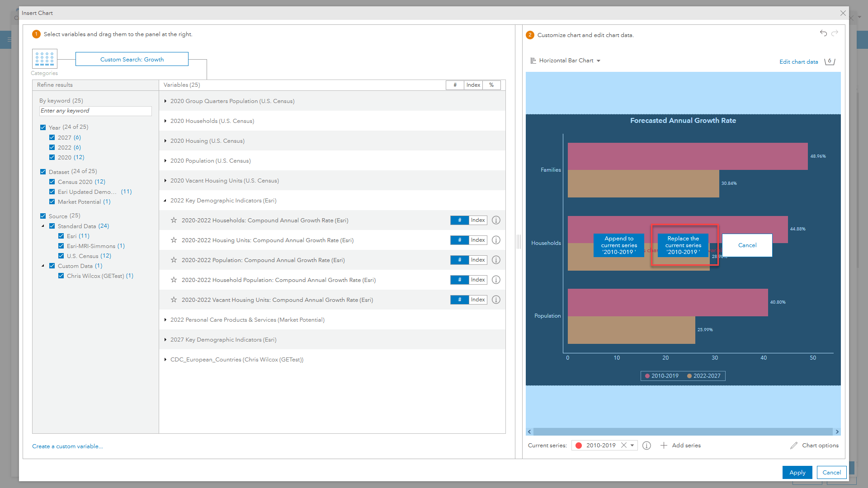Click the Categories grid icon
Screen dimensions: 868x488
(44, 59)
